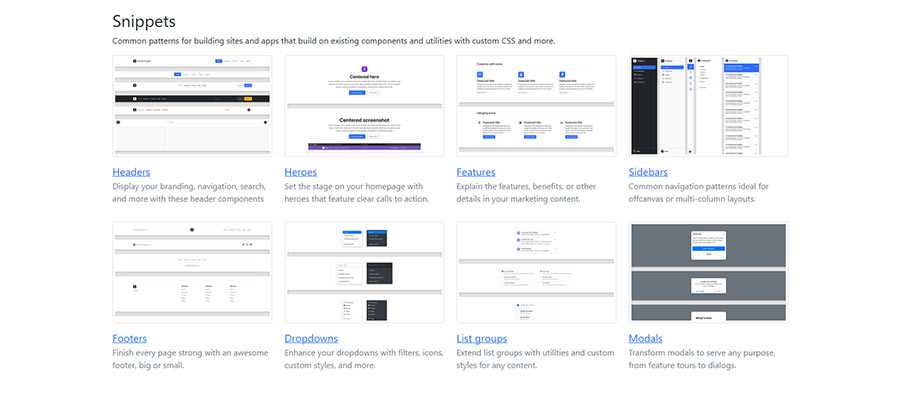Click the 'Display your branding, navigation' description
This screenshot has height=400, width=900.
(189, 193)
